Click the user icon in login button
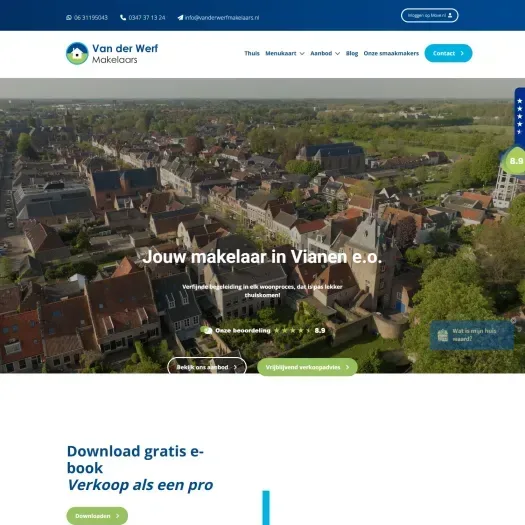This screenshot has height=525, width=525. point(450,15)
